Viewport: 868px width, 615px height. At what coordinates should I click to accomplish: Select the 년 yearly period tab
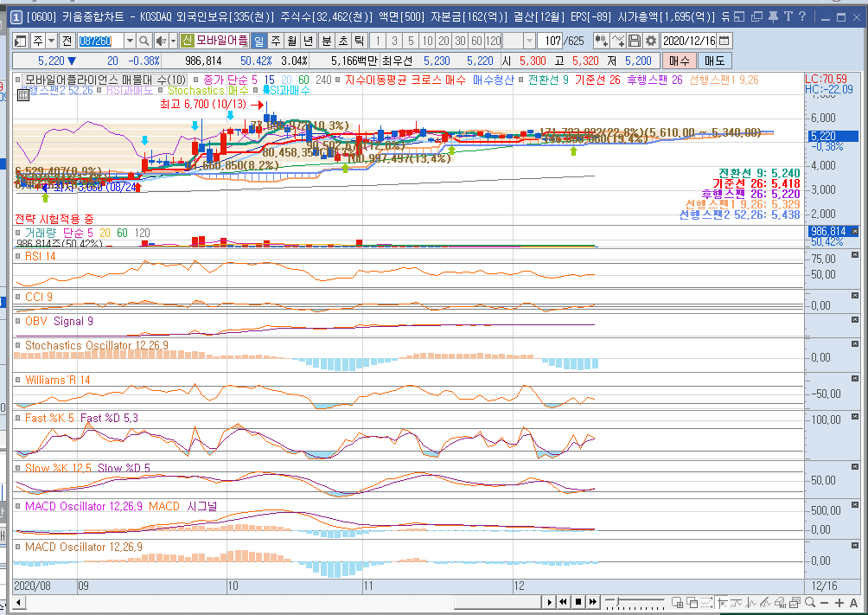(x=309, y=41)
